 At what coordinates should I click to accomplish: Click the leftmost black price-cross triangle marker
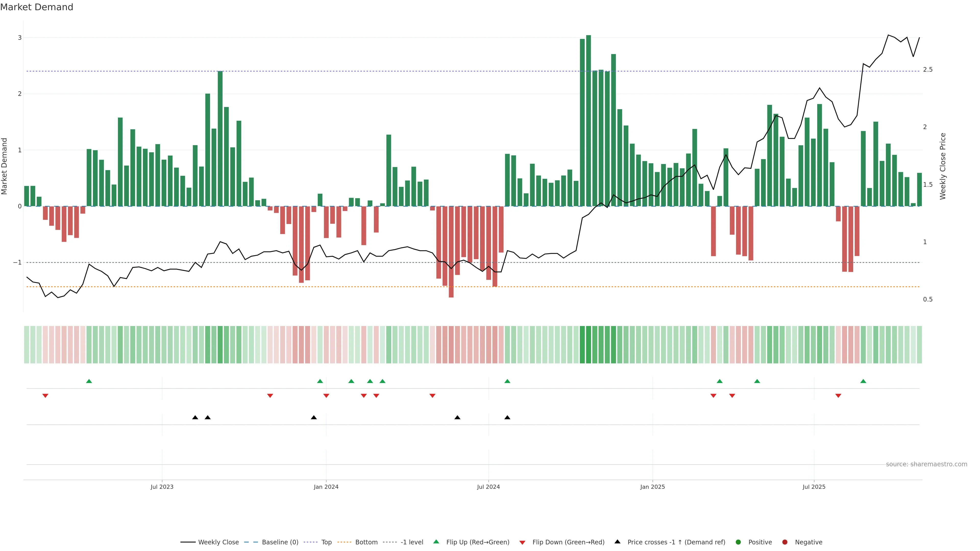195,418
